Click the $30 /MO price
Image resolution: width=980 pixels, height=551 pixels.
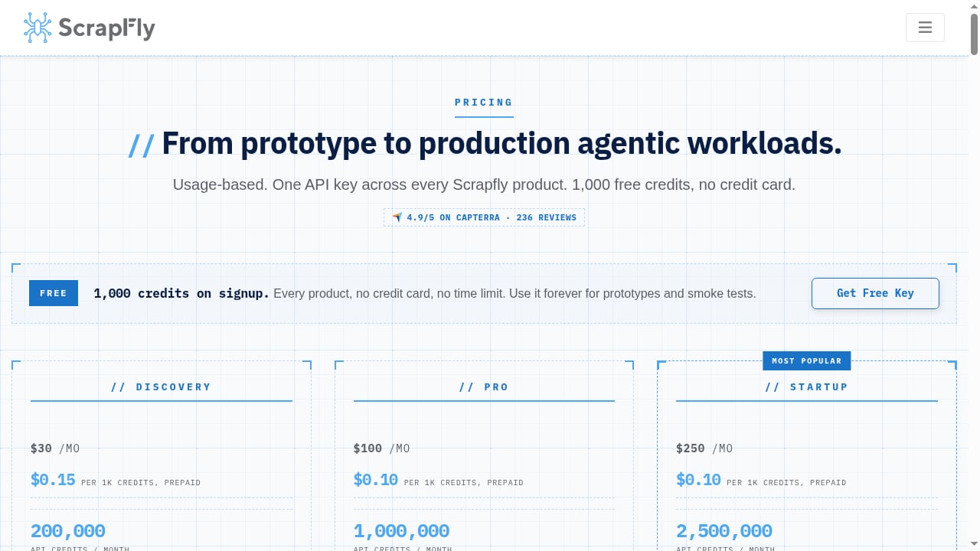(x=55, y=448)
